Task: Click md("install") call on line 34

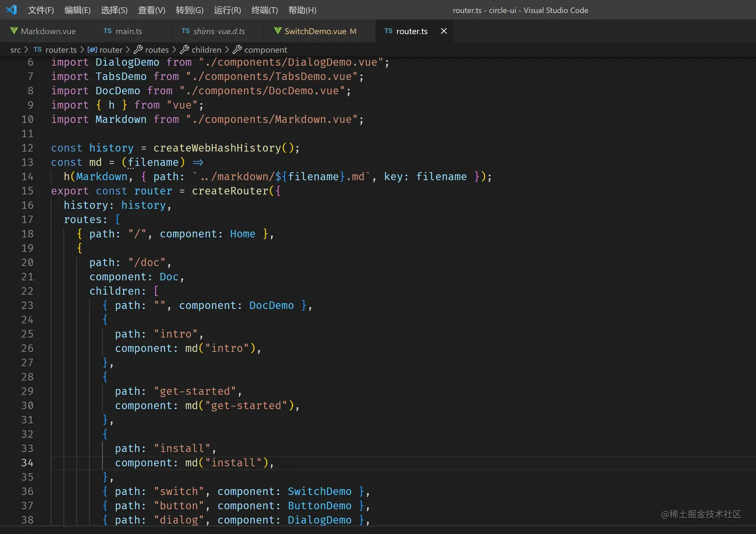Action: click(226, 463)
